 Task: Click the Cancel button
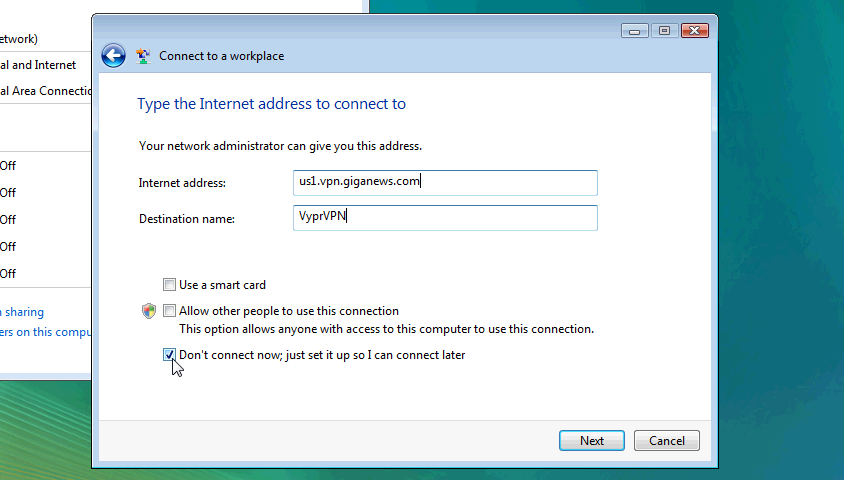pos(666,441)
